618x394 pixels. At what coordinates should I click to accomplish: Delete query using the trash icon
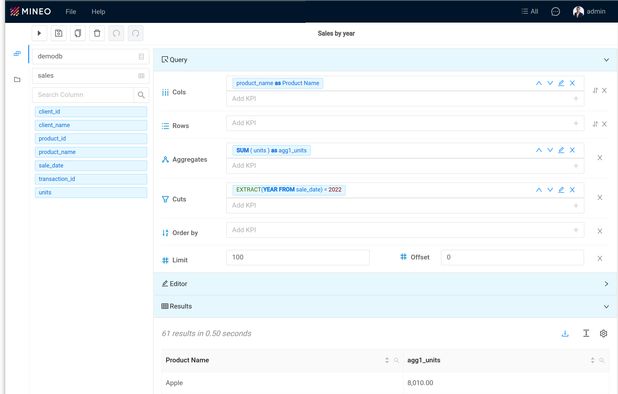point(97,33)
